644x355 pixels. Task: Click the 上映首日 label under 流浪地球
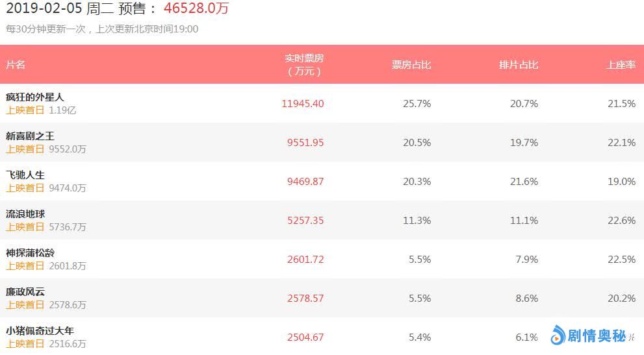tap(25, 227)
